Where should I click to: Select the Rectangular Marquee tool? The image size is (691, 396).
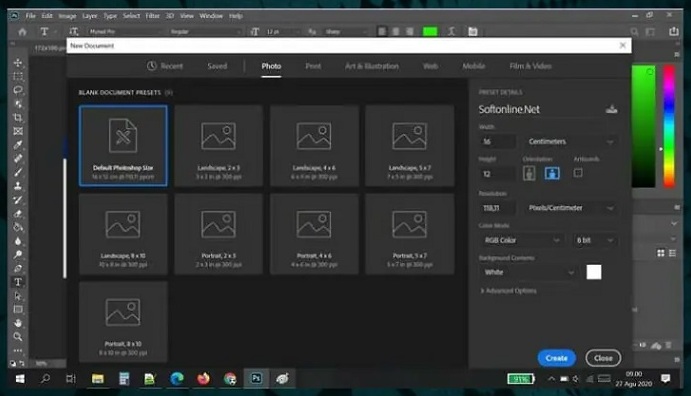coord(18,76)
